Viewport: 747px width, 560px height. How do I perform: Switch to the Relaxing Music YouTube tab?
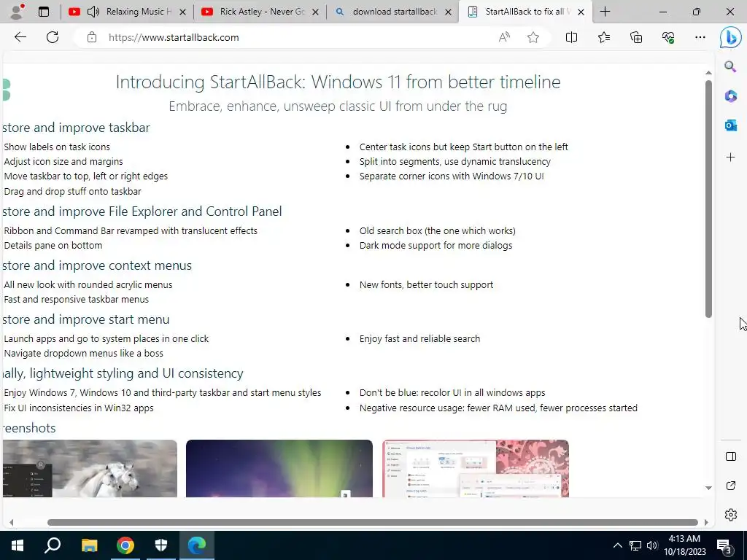(127, 12)
